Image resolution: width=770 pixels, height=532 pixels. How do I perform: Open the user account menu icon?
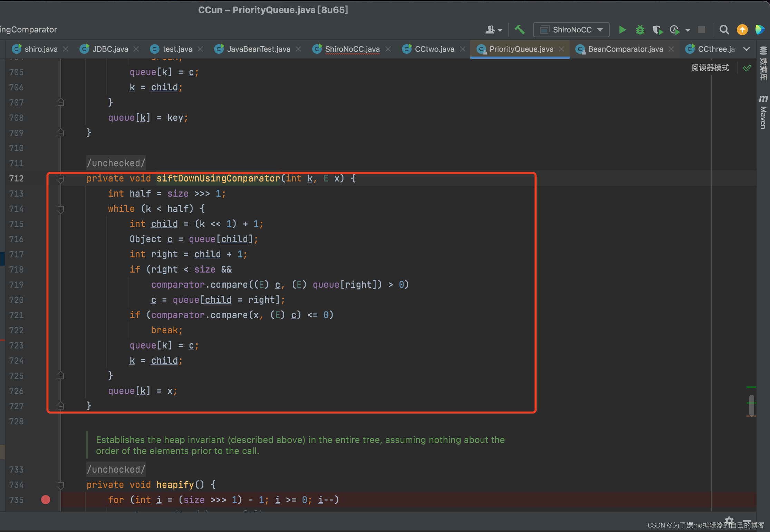[493, 30]
